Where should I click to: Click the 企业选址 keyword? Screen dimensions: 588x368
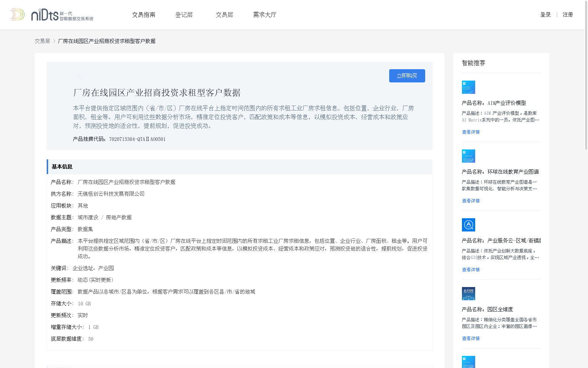[83, 268]
